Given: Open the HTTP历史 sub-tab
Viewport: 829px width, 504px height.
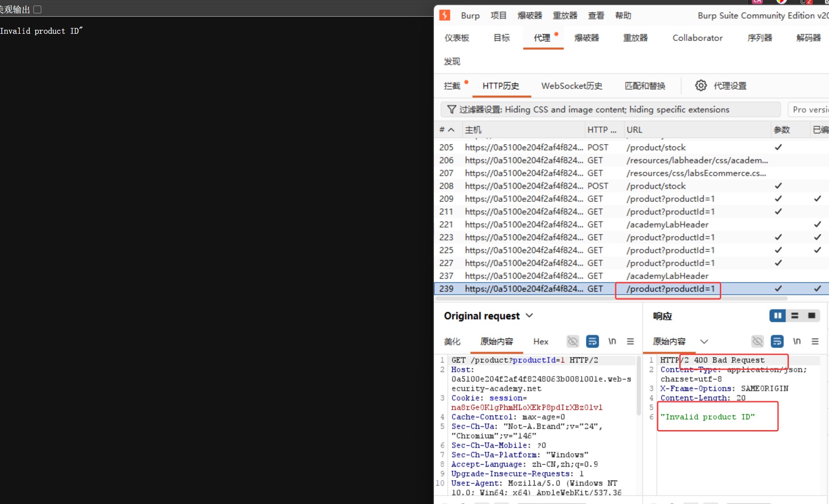Looking at the screenshot, I should (501, 86).
